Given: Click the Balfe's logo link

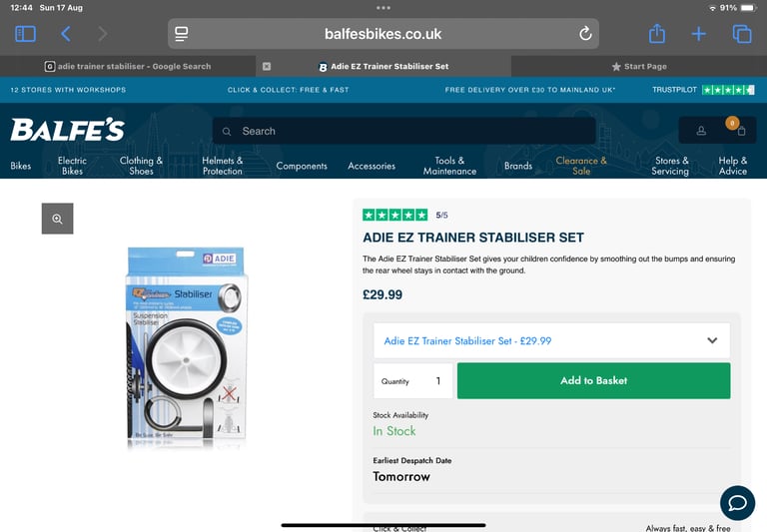Looking at the screenshot, I should coord(68,130).
